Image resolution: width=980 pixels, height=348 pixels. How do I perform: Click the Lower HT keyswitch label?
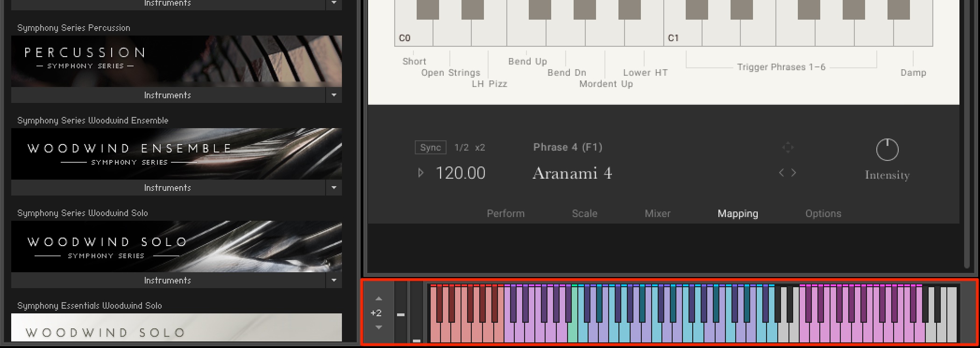click(x=645, y=72)
